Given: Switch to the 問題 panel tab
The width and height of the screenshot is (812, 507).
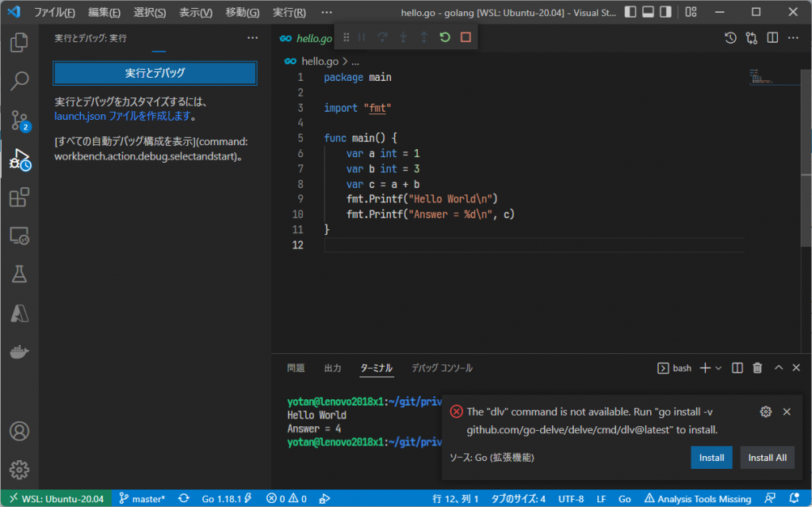Looking at the screenshot, I should [296, 368].
